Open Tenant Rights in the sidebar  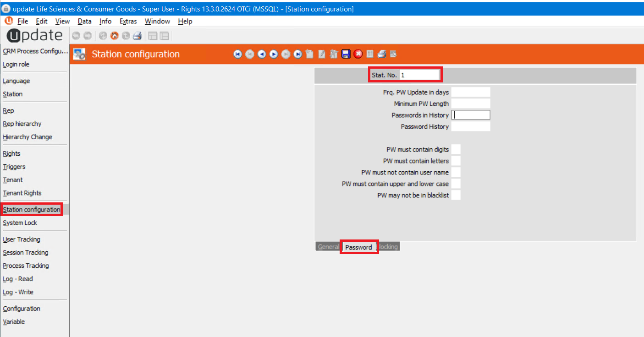point(22,193)
